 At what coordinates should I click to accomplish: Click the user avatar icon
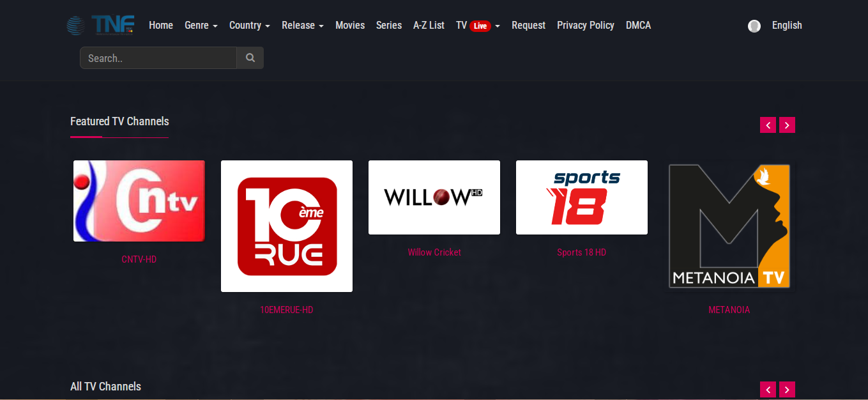click(x=754, y=26)
